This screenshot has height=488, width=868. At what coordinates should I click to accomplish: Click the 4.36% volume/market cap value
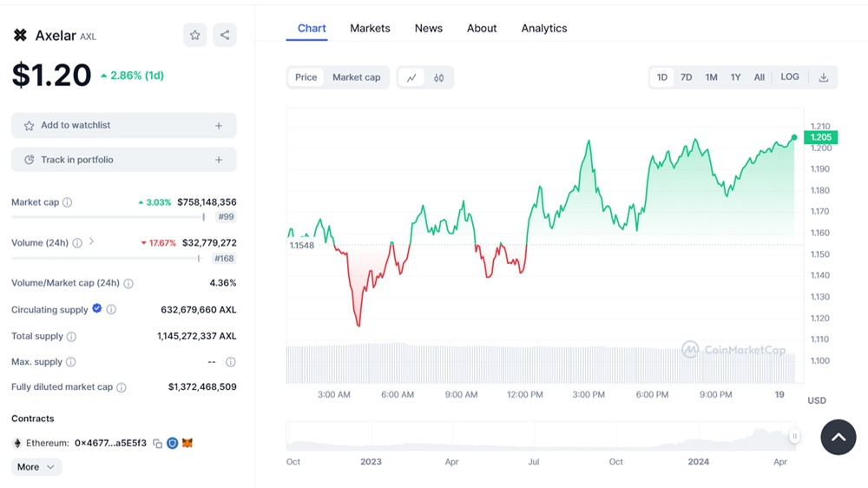pos(222,283)
